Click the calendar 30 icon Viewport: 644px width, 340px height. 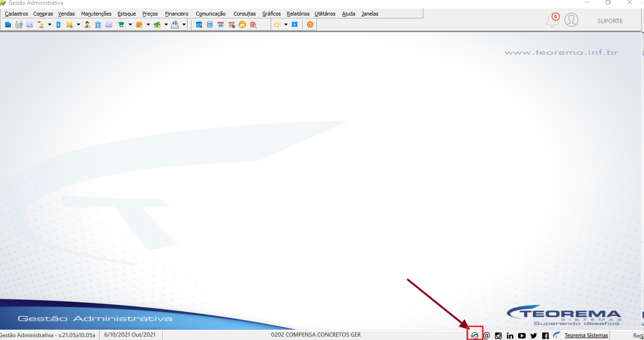(221, 25)
